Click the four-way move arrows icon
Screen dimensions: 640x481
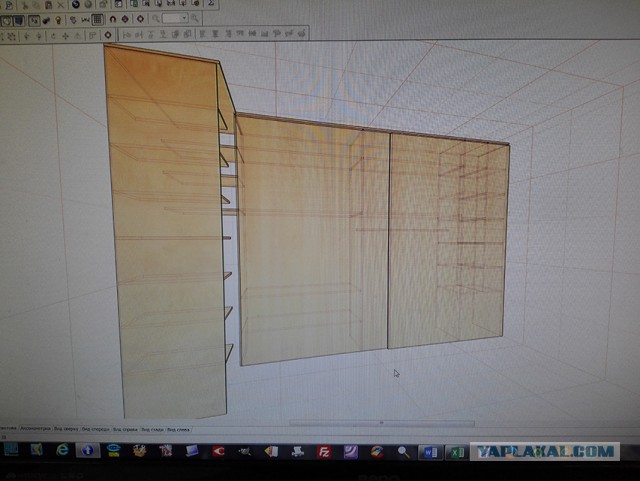point(65,36)
